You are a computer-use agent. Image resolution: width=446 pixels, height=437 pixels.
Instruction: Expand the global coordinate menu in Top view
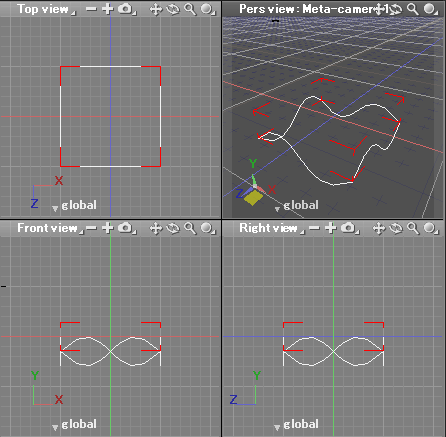74,205
